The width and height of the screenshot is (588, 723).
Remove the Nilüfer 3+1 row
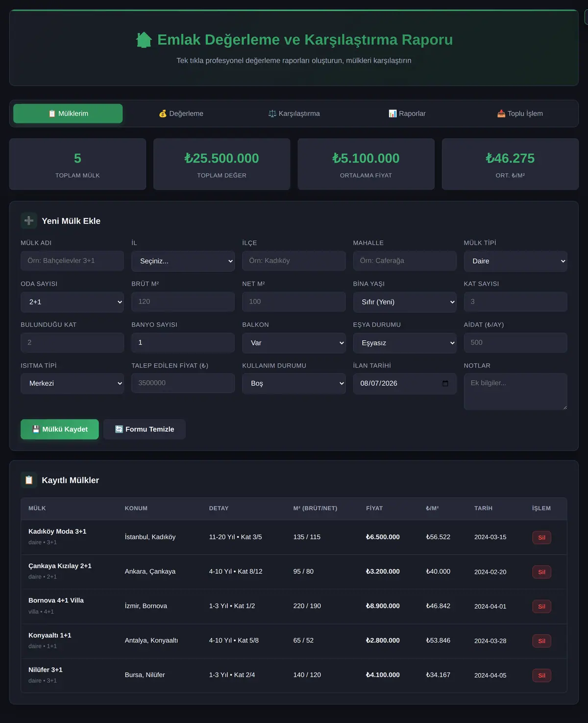[542, 675]
